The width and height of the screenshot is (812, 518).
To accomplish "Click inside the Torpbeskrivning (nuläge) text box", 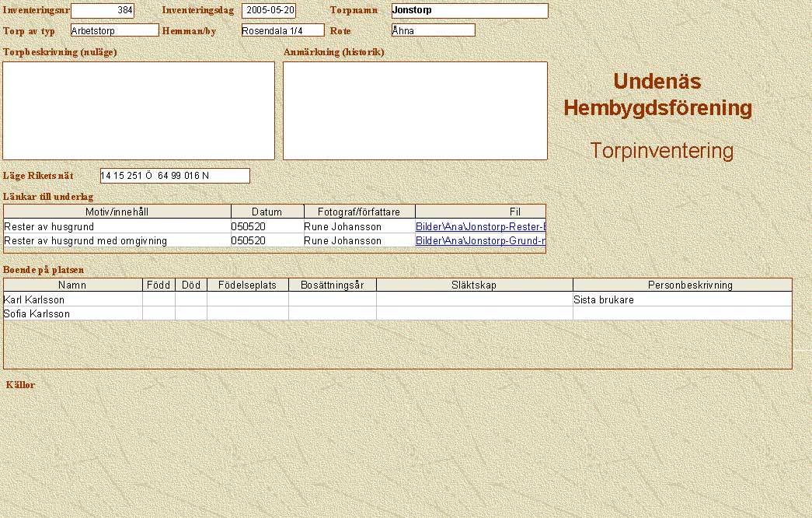I will pos(139,110).
